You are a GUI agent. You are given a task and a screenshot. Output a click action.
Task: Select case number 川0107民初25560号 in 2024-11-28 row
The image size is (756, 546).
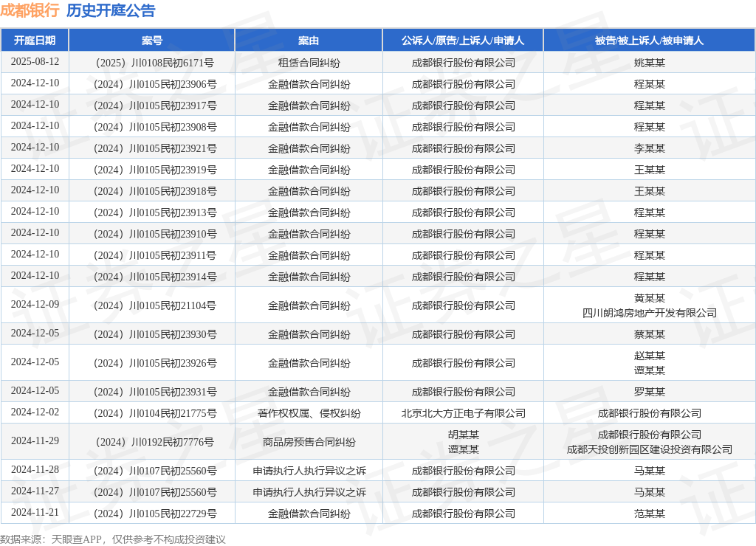pos(155,471)
